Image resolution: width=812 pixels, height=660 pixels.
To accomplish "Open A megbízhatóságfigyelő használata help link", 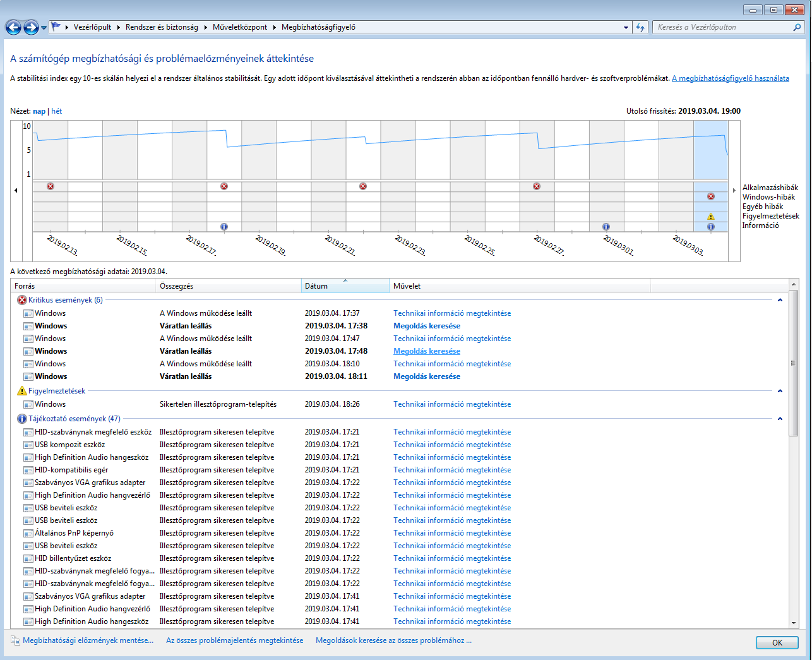I will (x=731, y=78).
